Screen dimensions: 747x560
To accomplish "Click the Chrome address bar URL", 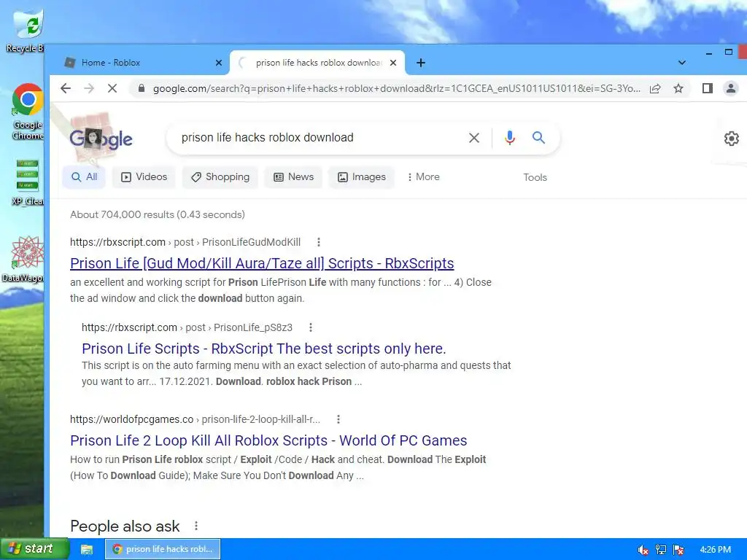I will click(x=396, y=88).
